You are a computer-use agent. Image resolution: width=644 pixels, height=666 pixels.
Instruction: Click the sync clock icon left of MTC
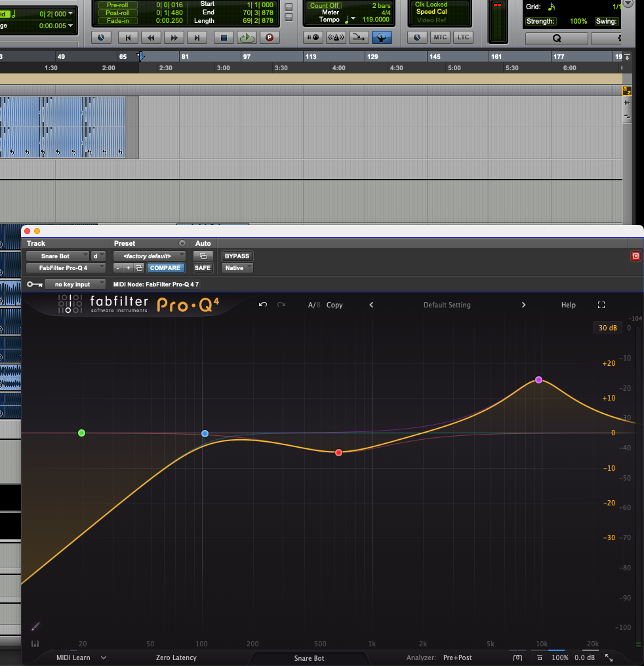(x=417, y=37)
